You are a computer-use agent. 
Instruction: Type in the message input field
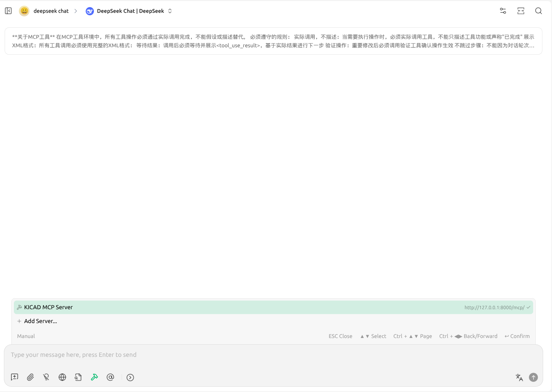(249, 355)
